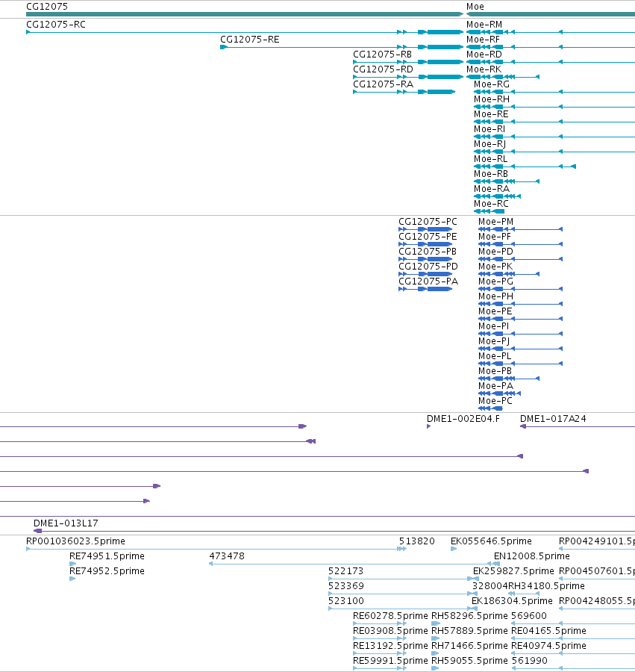
Task: Select the Moe-RM transcript label
Action: 484,25
